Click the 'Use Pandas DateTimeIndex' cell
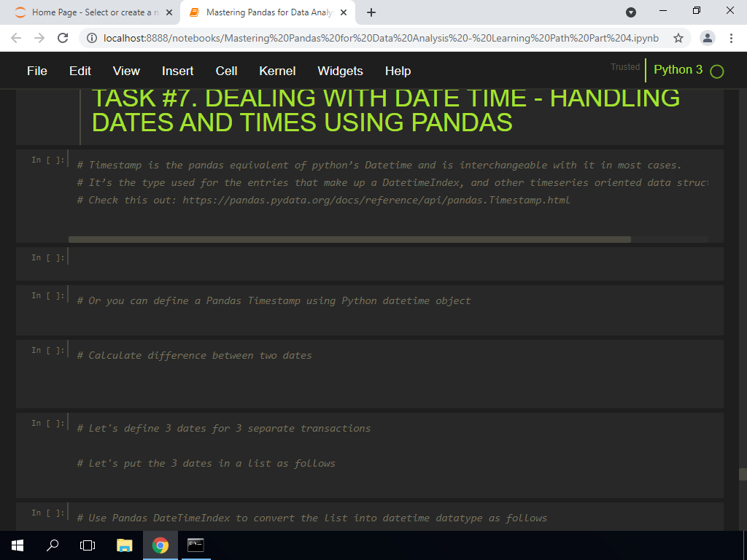This screenshot has height=560, width=747. coord(370,517)
